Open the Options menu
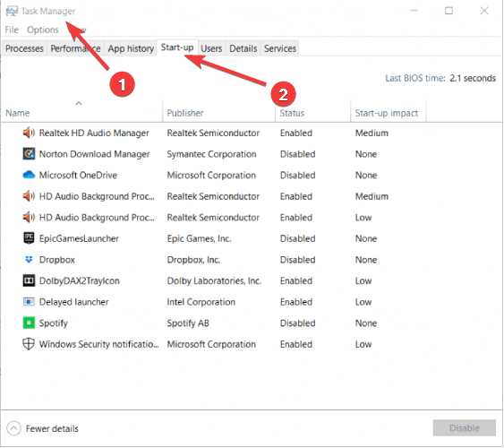 42,30
